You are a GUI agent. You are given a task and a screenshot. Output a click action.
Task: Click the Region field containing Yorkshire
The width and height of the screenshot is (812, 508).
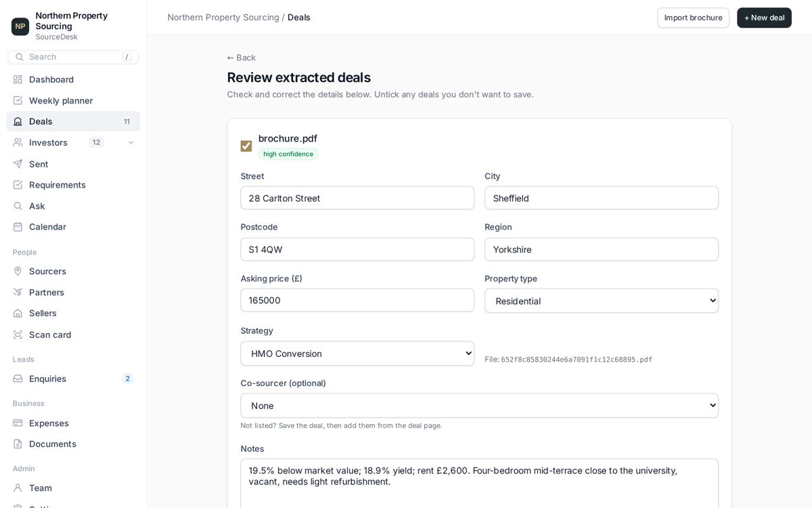click(602, 249)
